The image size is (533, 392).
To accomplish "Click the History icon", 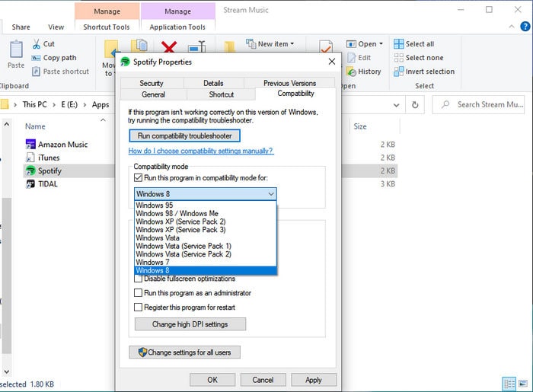I will 351,72.
